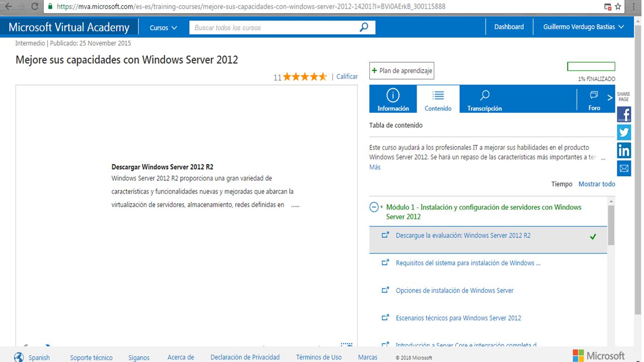Click the globe language icon
644x362 pixels.
tap(19, 357)
